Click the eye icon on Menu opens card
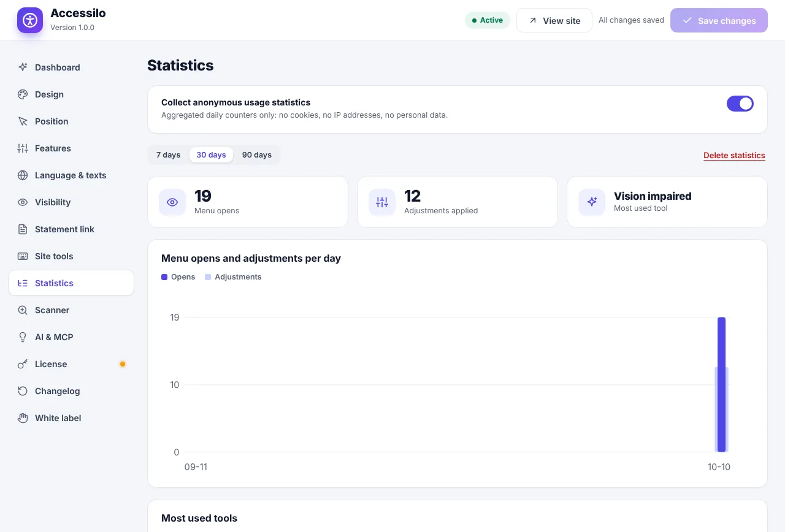This screenshot has height=532, width=785. [172, 202]
